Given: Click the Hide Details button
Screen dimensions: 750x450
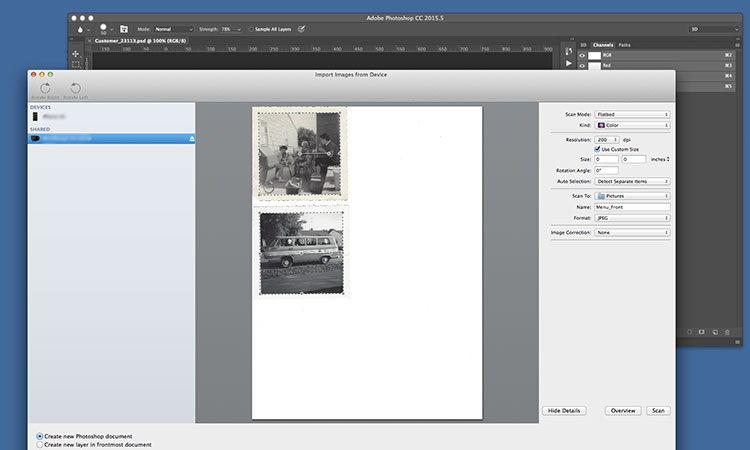Looking at the screenshot, I should [565, 410].
